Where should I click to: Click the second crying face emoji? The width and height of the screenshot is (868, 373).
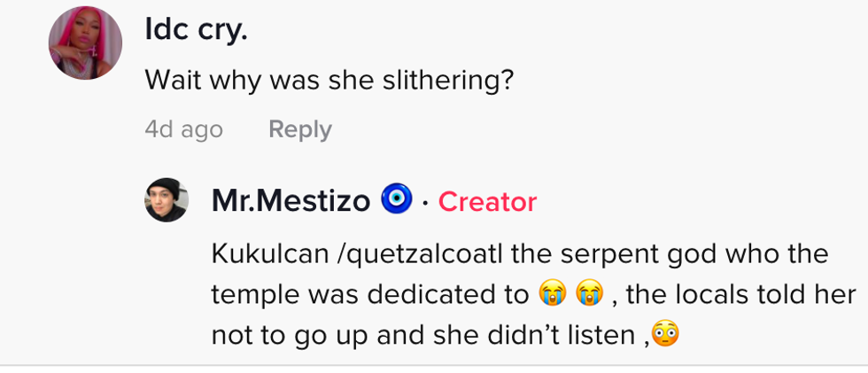590,293
